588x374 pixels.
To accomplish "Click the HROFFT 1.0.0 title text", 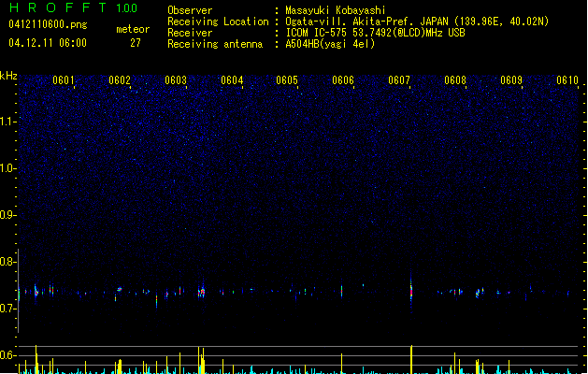I will point(74,7).
